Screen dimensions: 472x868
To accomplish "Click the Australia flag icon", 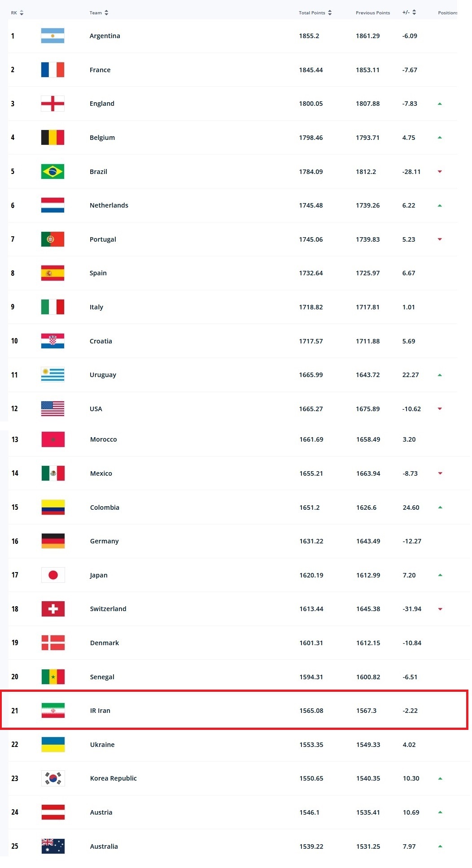I will 53,846.
